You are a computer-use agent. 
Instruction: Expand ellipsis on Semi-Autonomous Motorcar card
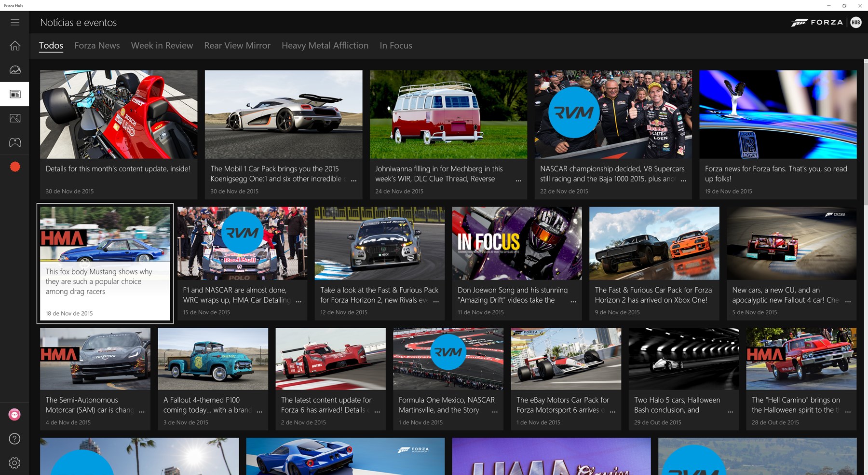[142, 411]
